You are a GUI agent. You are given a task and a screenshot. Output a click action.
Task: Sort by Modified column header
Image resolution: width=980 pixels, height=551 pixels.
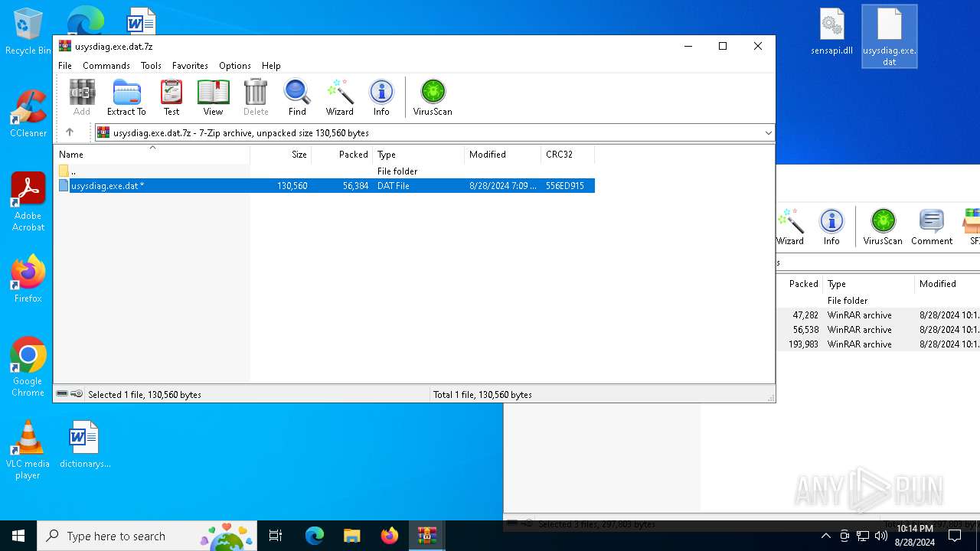click(x=502, y=155)
